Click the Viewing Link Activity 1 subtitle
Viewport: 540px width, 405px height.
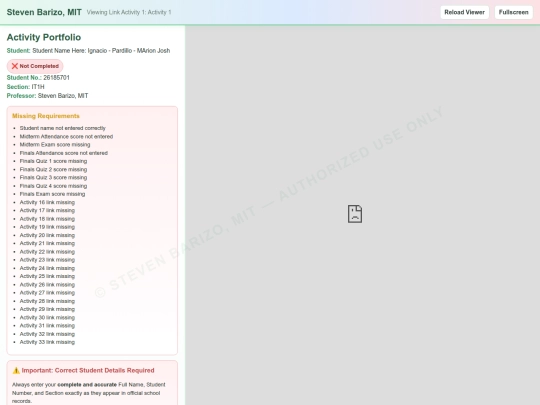129,12
